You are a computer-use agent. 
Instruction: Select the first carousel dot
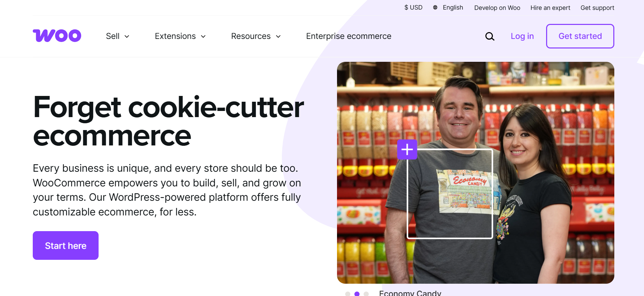(348, 294)
